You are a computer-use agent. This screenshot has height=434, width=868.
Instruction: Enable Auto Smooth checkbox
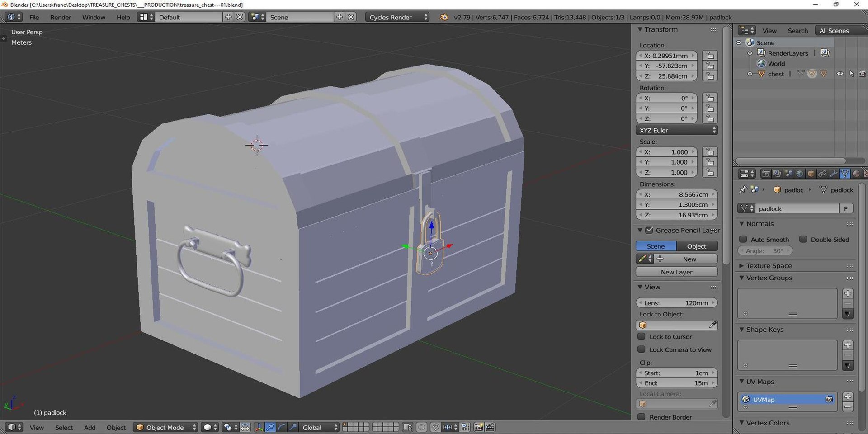point(743,239)
